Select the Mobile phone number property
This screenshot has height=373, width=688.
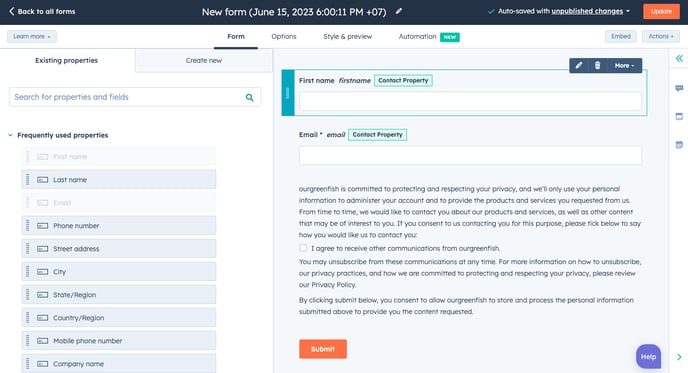118,341
